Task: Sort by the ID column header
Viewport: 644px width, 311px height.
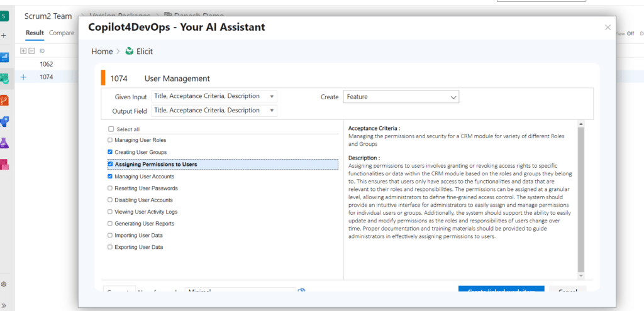Action: click(42, 51)
